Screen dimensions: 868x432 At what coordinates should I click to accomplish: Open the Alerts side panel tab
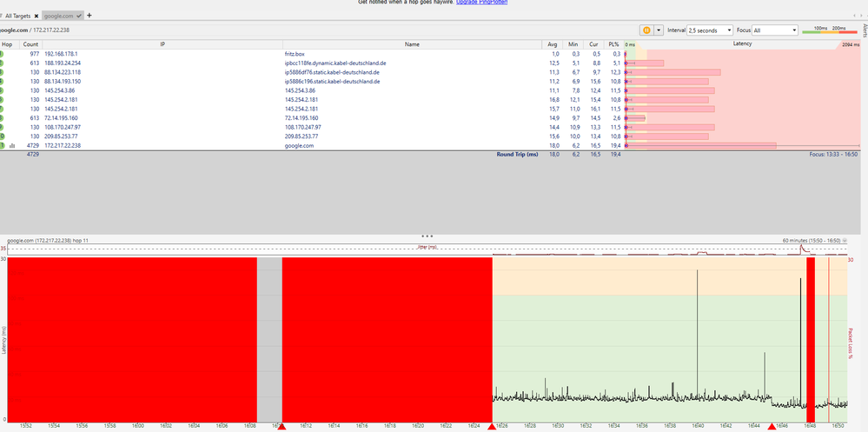click(x=865, y=30)
